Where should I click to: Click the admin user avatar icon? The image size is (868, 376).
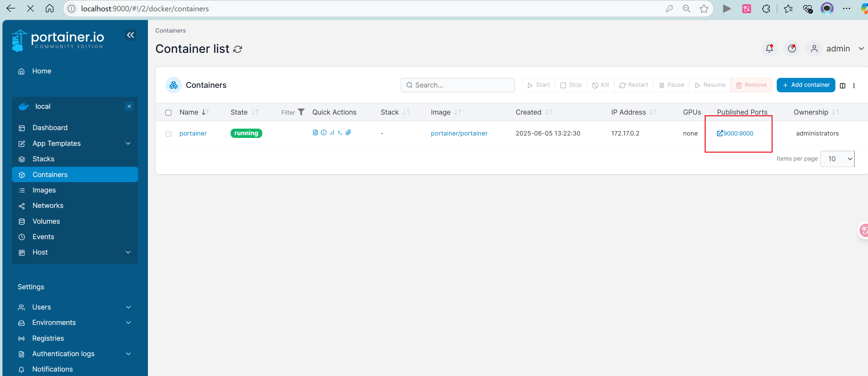814,49
